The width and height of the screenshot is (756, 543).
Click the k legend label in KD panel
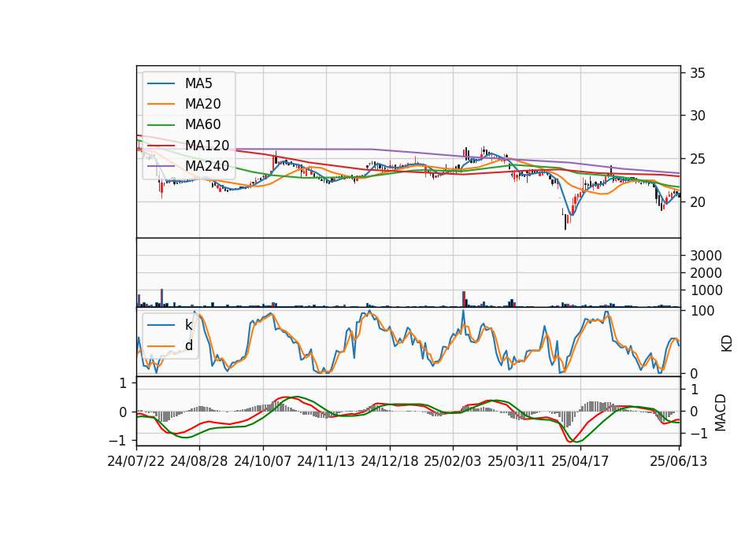pos(188,325)
